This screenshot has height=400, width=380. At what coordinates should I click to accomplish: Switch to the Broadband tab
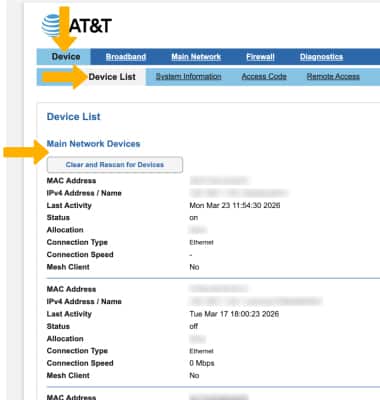point(126,57)
